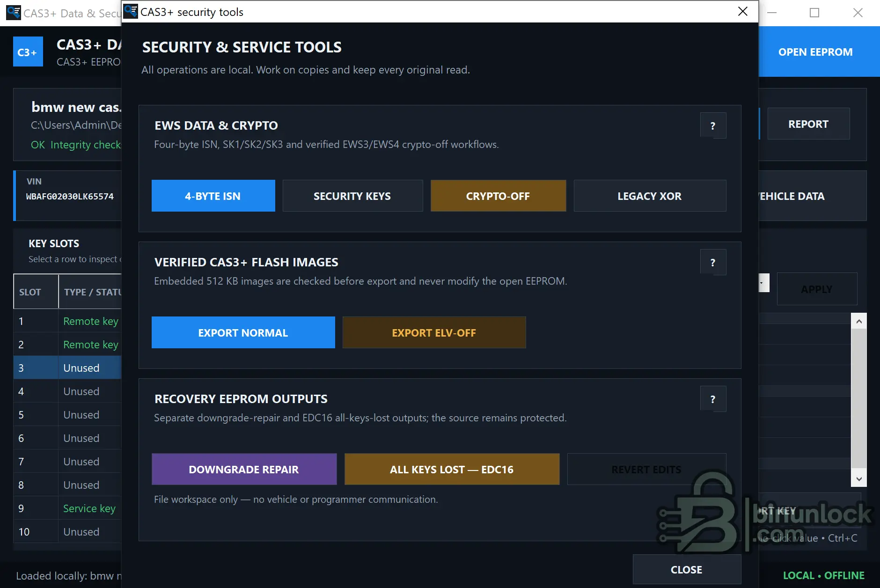Select key slot 7 row
The width and height of the screenshot is (880, 588).
67,462
